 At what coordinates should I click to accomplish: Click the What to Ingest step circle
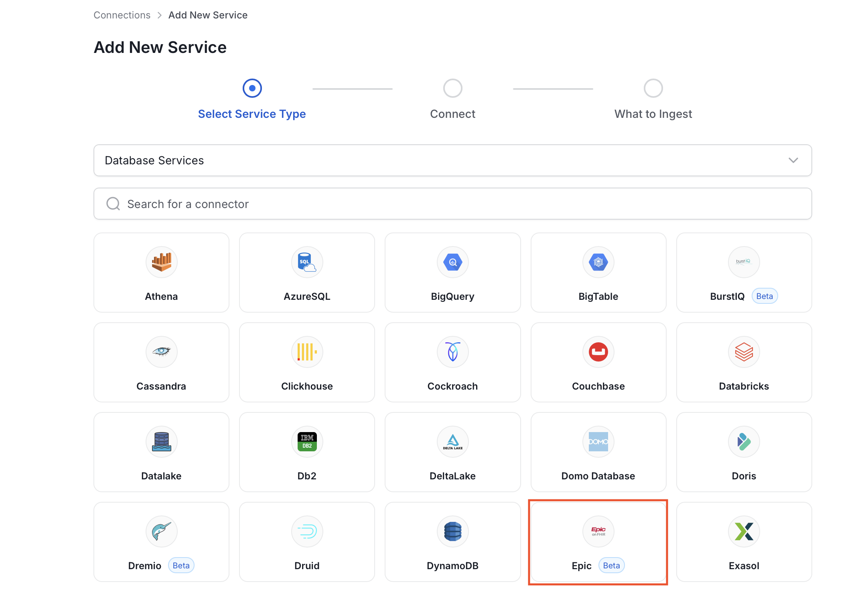(653, 88)
